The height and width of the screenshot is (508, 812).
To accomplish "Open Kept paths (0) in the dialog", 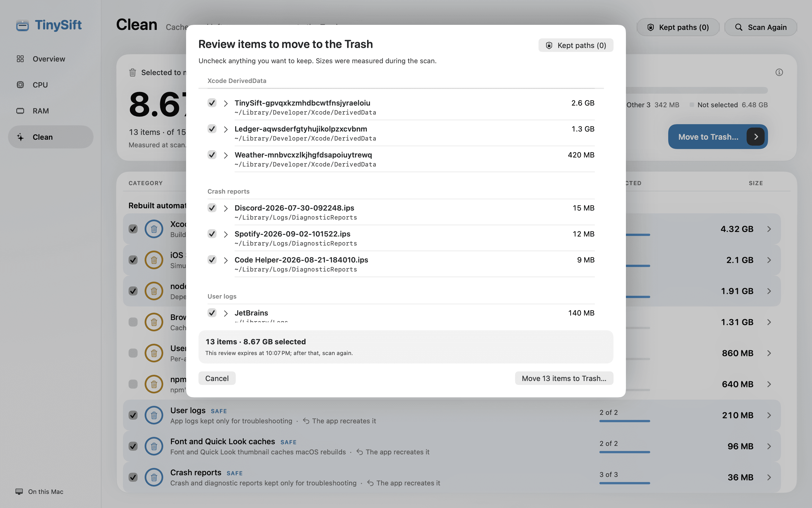I will tap(576, 45).
